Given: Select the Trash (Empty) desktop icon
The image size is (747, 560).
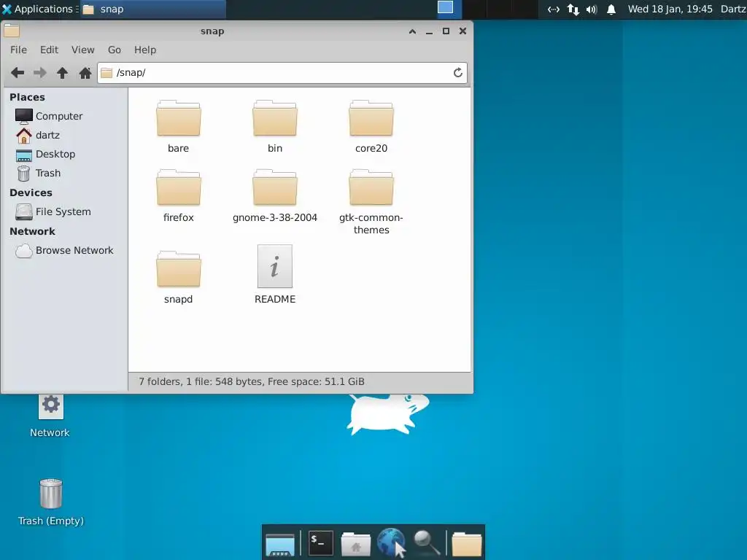Looking at the screenshot, I should (51, 502).
